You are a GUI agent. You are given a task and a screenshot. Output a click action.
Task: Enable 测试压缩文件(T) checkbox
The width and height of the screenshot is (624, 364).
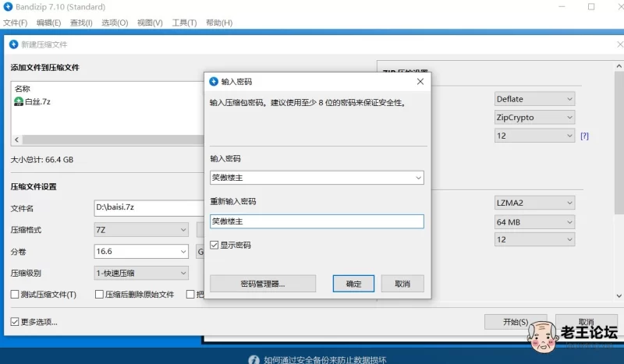coord(15,295)
